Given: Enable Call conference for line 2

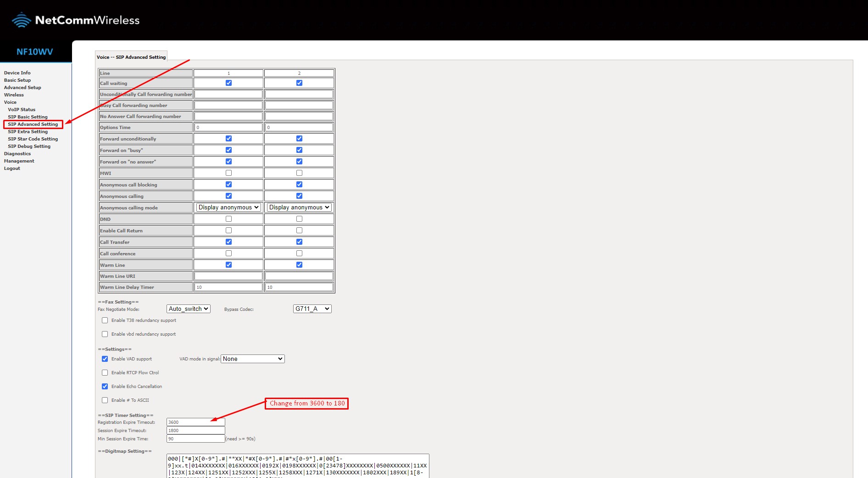Looking at the screenshot, I should tap(299, 253).
